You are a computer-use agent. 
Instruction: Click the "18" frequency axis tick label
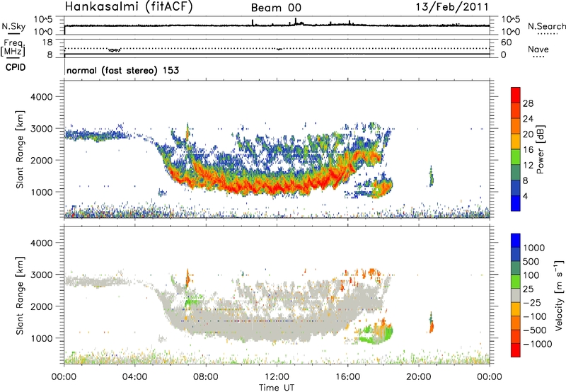(x=47, y=42)
